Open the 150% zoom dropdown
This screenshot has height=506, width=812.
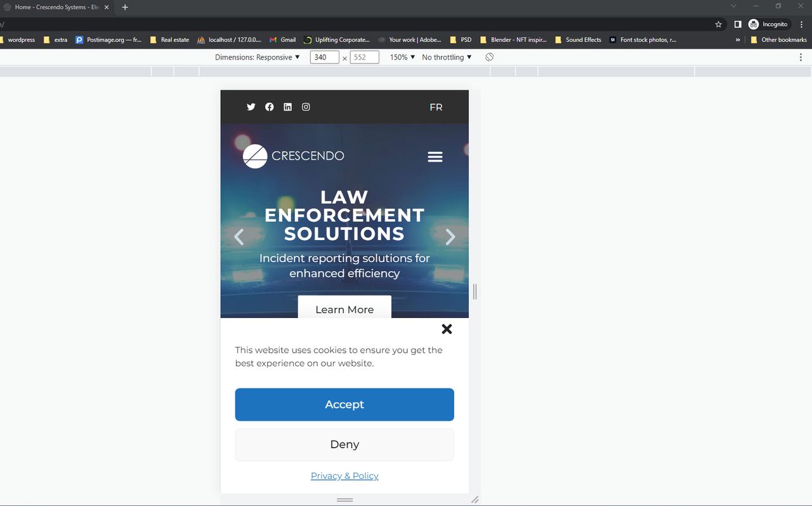point(403,57)
